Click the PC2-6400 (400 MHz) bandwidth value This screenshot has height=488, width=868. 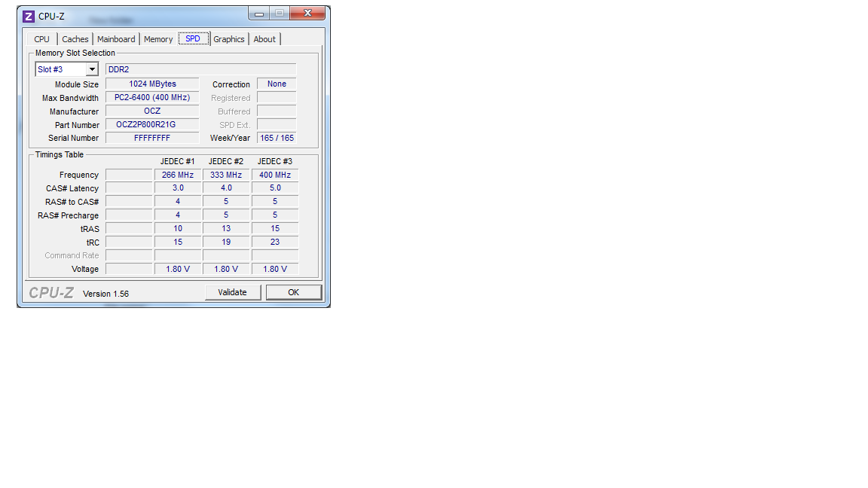(x=152, y=97)
